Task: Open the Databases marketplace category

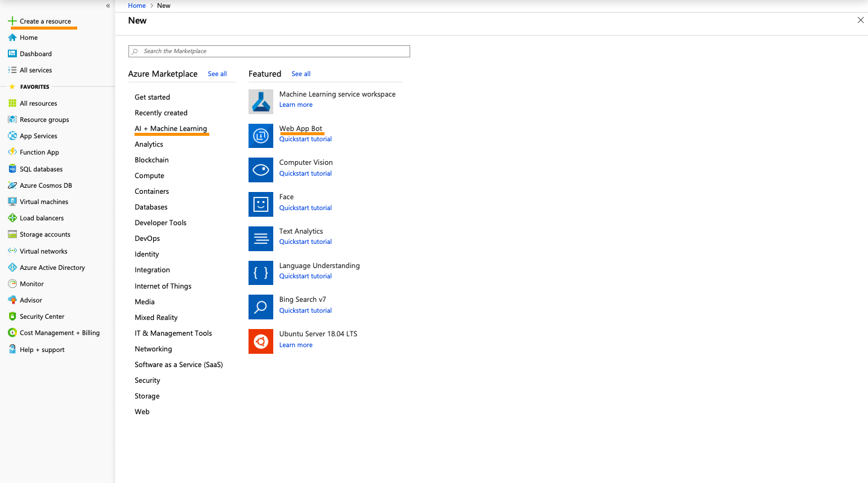Action: pos(151,207)
